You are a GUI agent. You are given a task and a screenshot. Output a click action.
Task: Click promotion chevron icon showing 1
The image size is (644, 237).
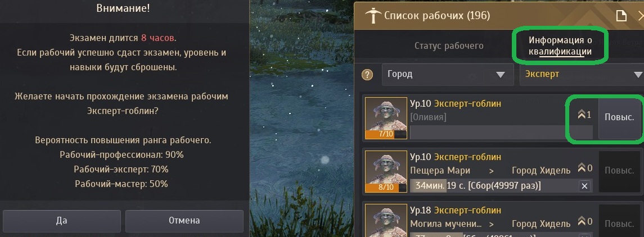tap(582, 115)
